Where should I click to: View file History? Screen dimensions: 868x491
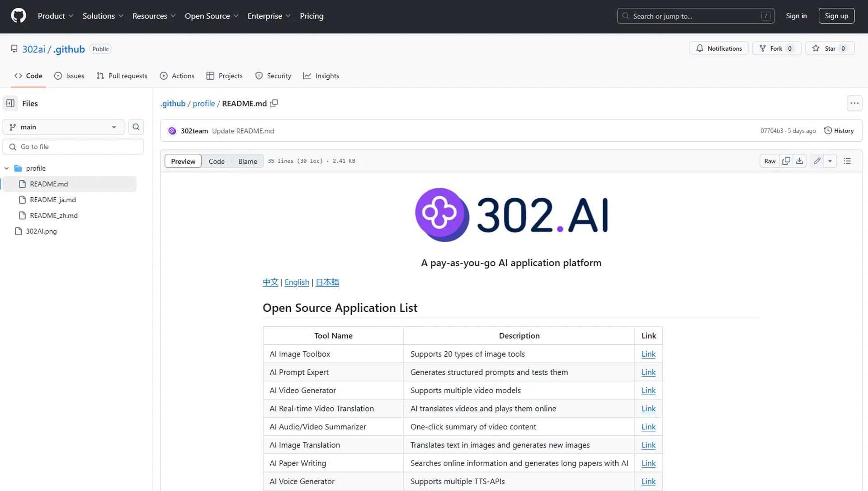pyautogui.click(x=839, y=131)
